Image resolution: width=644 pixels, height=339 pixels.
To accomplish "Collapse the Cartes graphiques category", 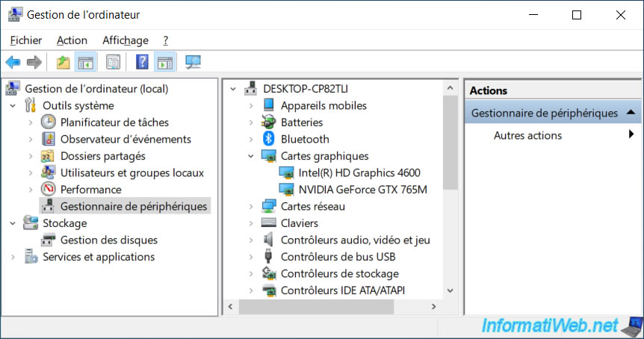I will pos(251,156).
